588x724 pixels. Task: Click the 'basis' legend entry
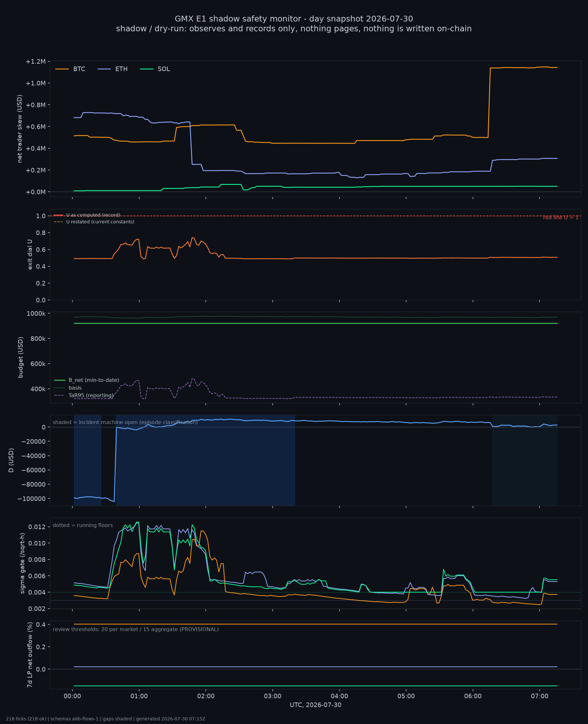tap(68, 388)
